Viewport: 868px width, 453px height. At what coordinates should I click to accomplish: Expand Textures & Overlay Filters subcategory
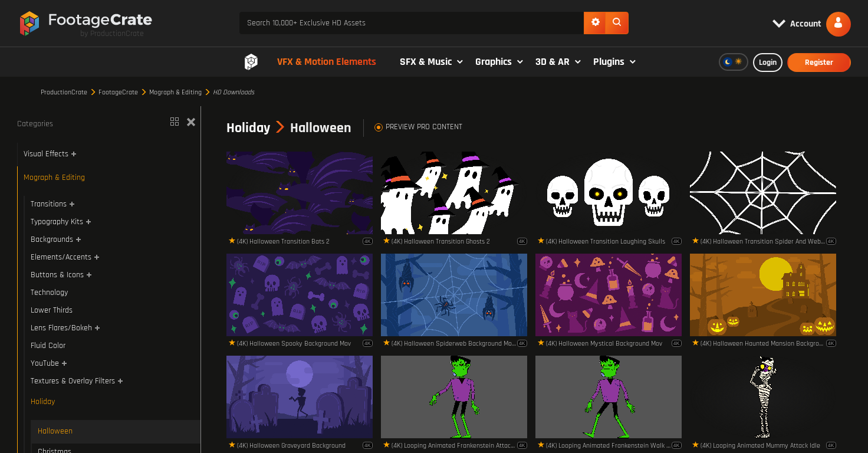point(120,381)
